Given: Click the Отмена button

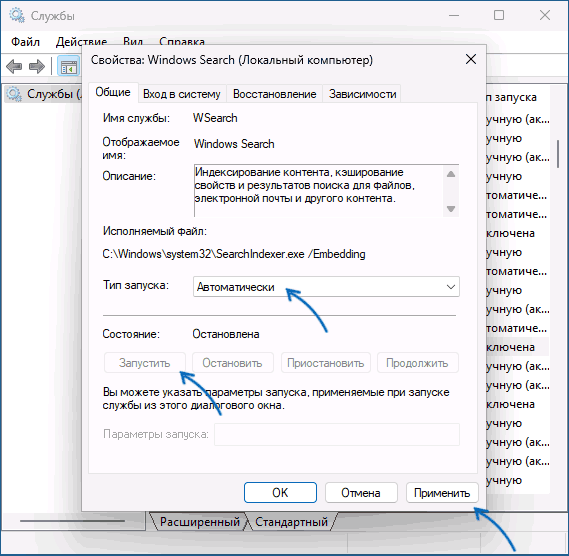Looking at the screenshot, I should point(361,492).
